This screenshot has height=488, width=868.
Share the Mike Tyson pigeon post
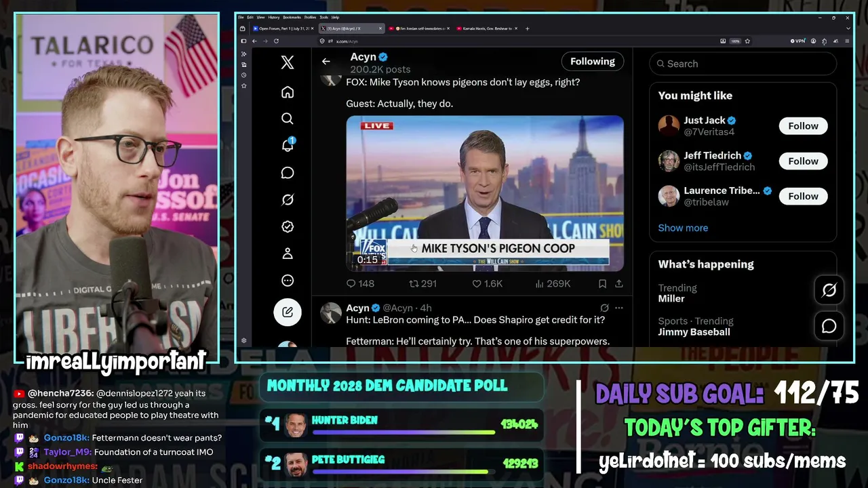pos(618,283)
